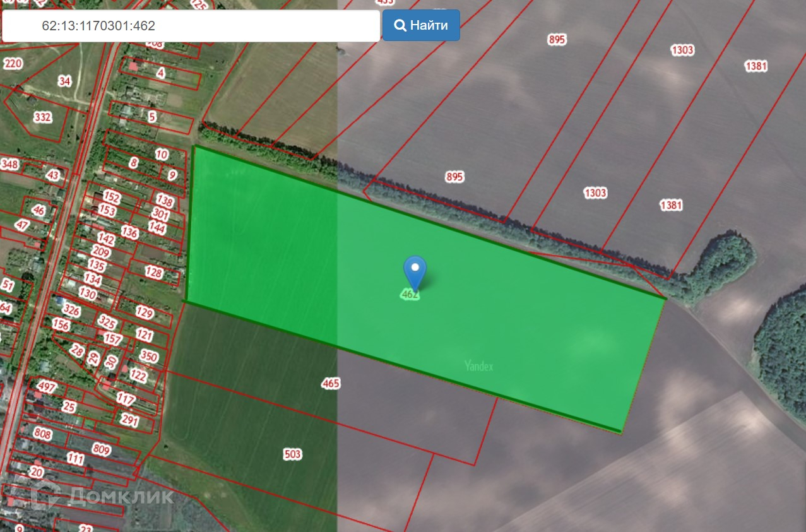Viewport: 806px width, 532px height.
Task: Click parcel label 129
Action: coord(145,312)
